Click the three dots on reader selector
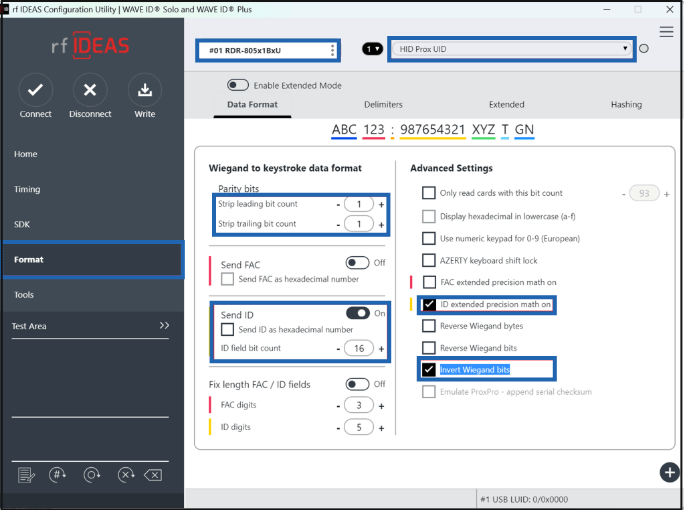 tap(332, 50)
